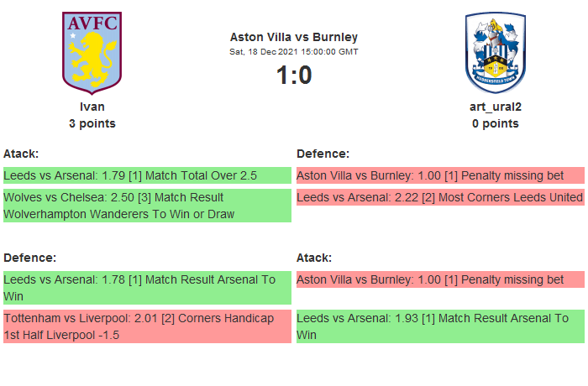588x386 pixels.
Task: Click Ivan's Atack section heading
Action: coord(22,154)
